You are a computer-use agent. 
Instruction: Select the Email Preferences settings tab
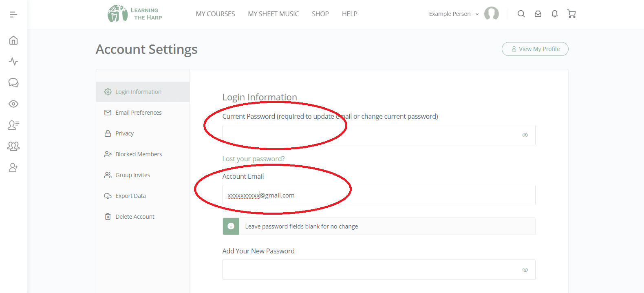pyautogui.click(x=143, y=113)
